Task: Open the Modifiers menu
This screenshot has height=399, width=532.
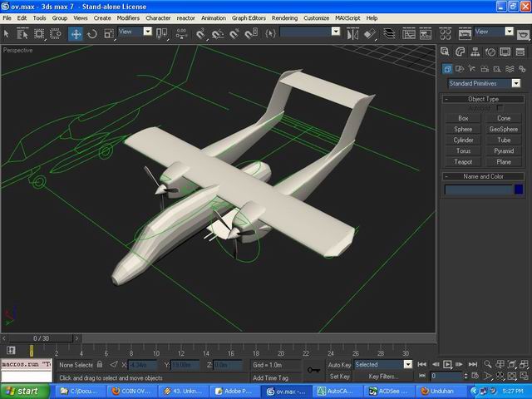Action: coord(128,18)
